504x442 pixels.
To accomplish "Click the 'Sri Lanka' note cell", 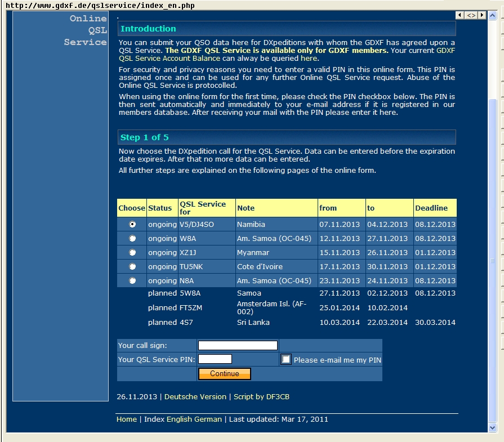I will [253, 323].
